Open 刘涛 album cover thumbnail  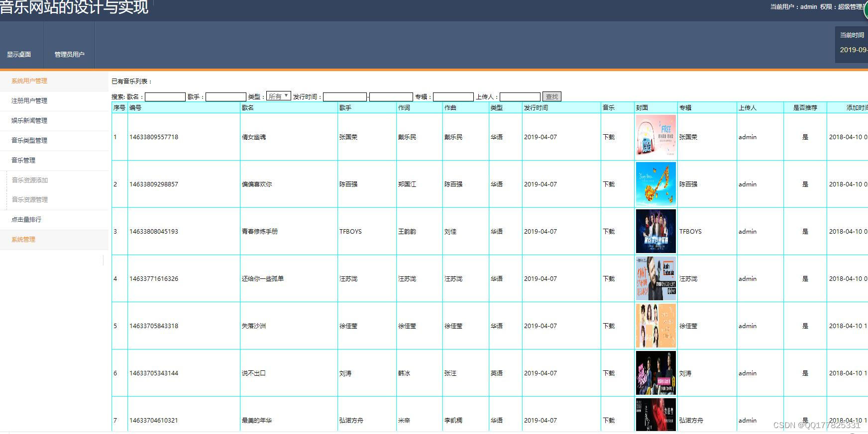coord(656,373)
